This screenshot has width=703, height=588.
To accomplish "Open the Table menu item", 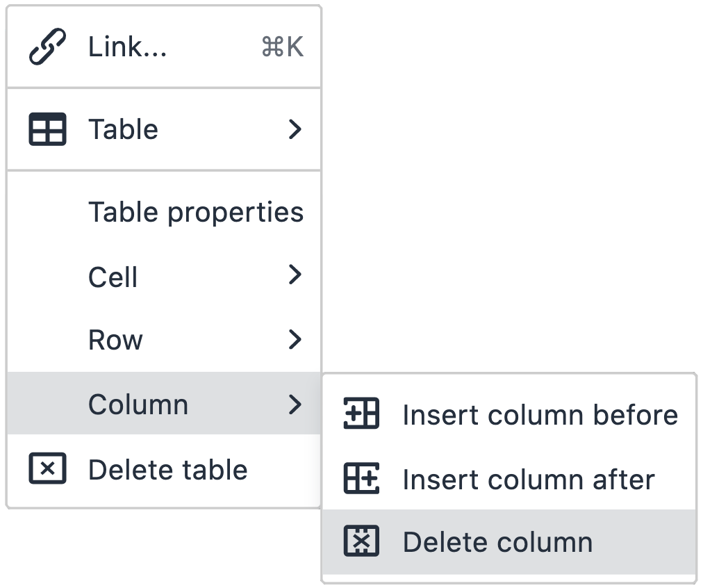I will point(164,129).
